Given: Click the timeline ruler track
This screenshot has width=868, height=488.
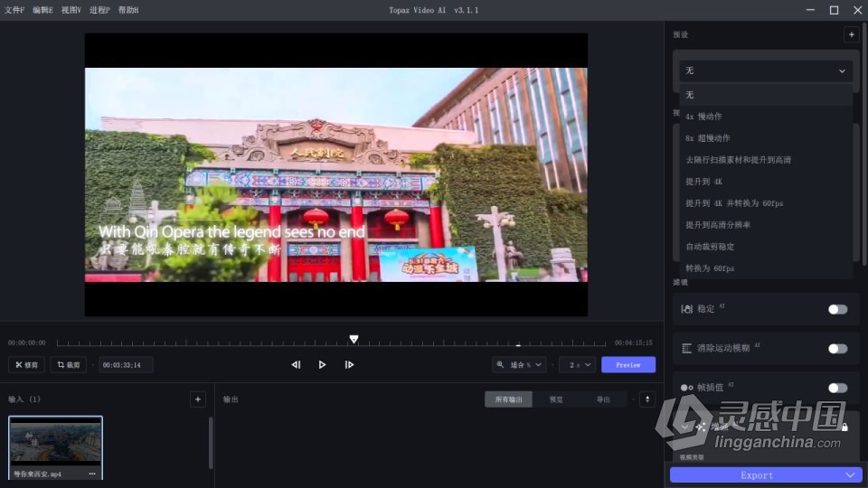Looking at the screenshot, I should (x=331, y=343).
